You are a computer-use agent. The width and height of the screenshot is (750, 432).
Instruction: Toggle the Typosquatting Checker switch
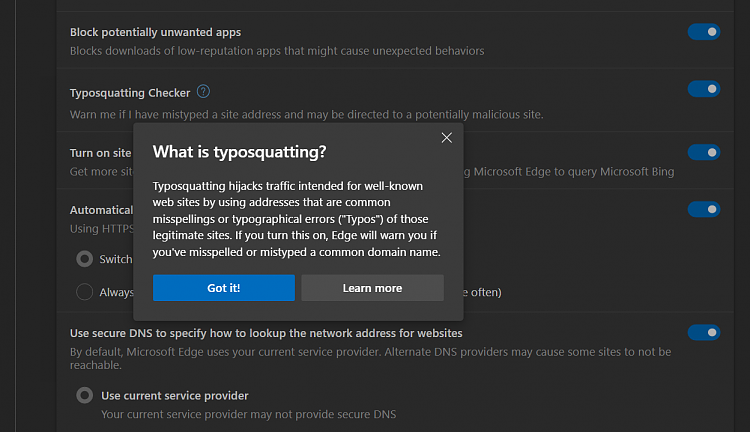(704, 89)
